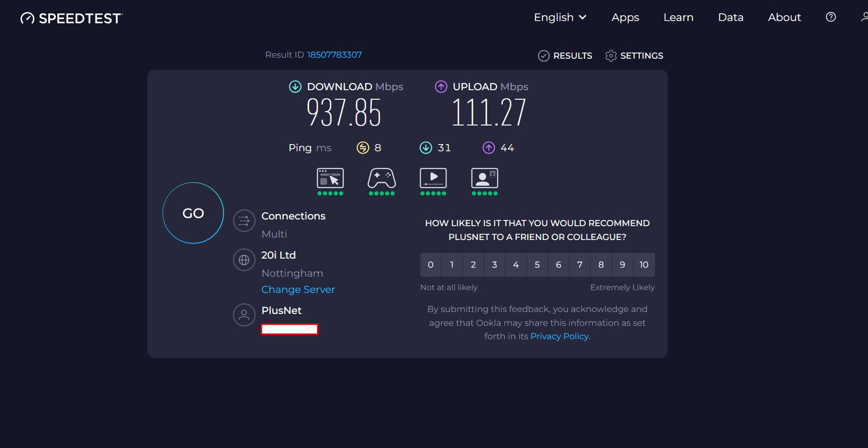Open the About menu
Image resolution: width=868 pixels, height=448 pixels.
(785, 17)
